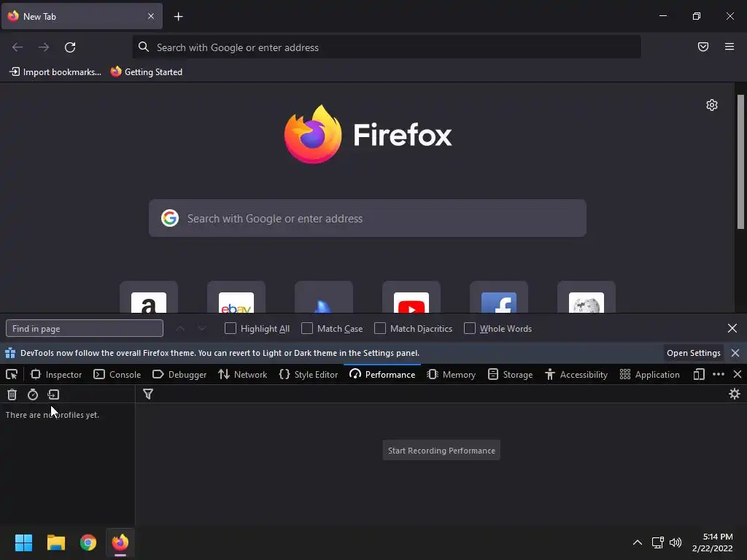Image resolution: width=747 pixels, height=560 pixels.
Task: Select the New Tab browser tab
Action: click(x=82, y=16)
